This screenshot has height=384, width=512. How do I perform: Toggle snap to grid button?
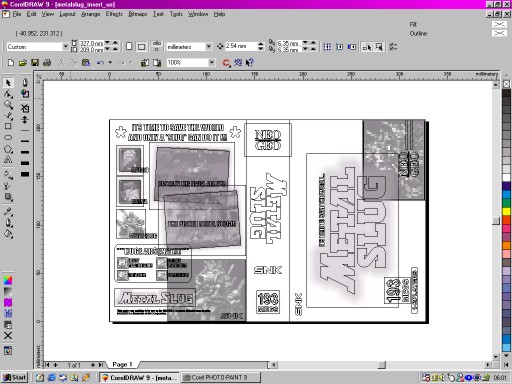327,47
